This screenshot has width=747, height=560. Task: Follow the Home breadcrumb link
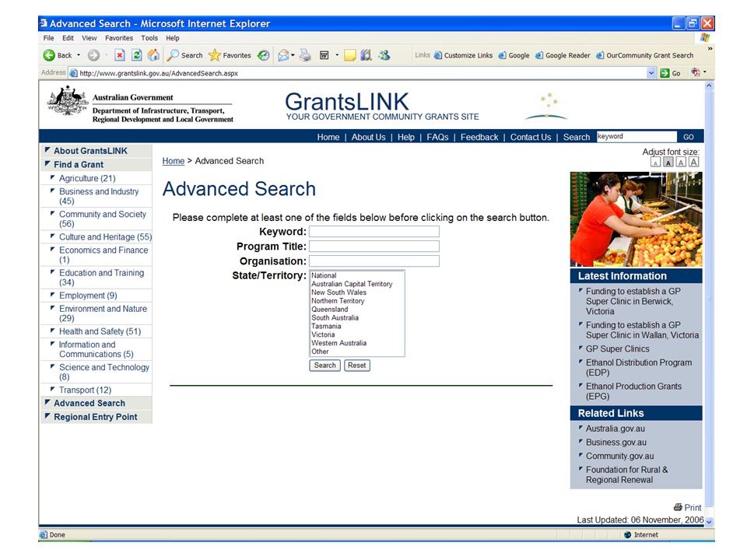pyautogui.click(x=174, y=161)
